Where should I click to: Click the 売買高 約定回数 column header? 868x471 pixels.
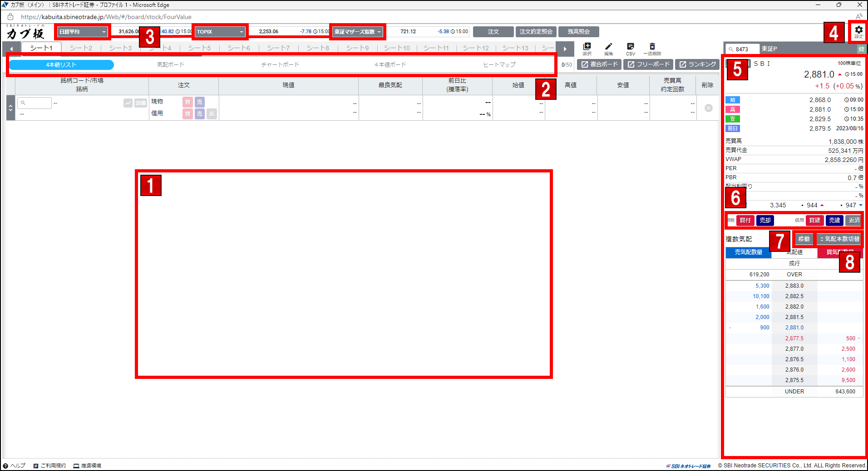[672, 85]
